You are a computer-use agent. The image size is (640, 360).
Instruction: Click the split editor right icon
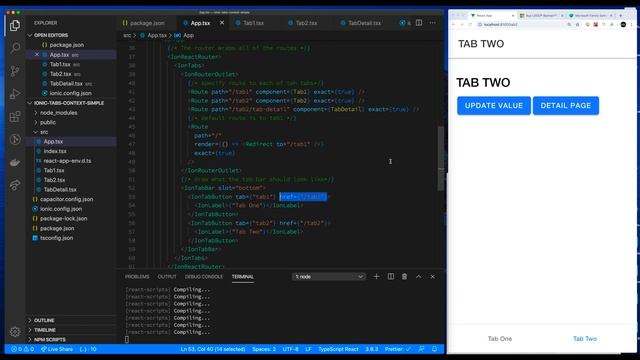pos(419,23)
